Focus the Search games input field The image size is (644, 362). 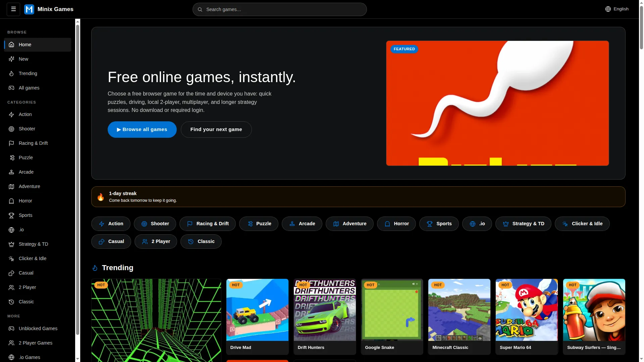pos(279,9)
